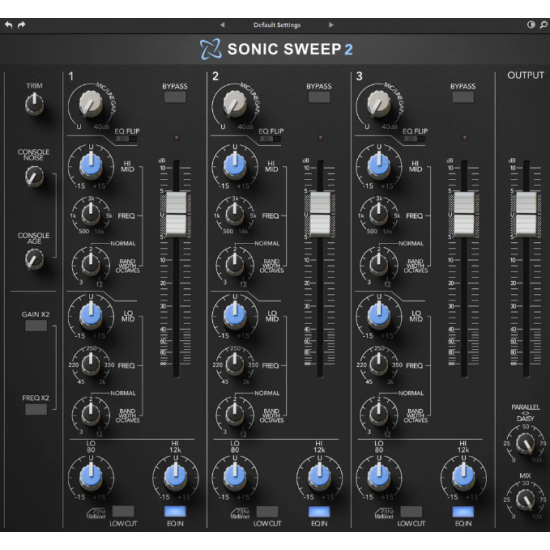Image resolution: width=550 pixels, height=550 pixels.
Task: Click the MIX knob
Action: [x=525, y=499]
